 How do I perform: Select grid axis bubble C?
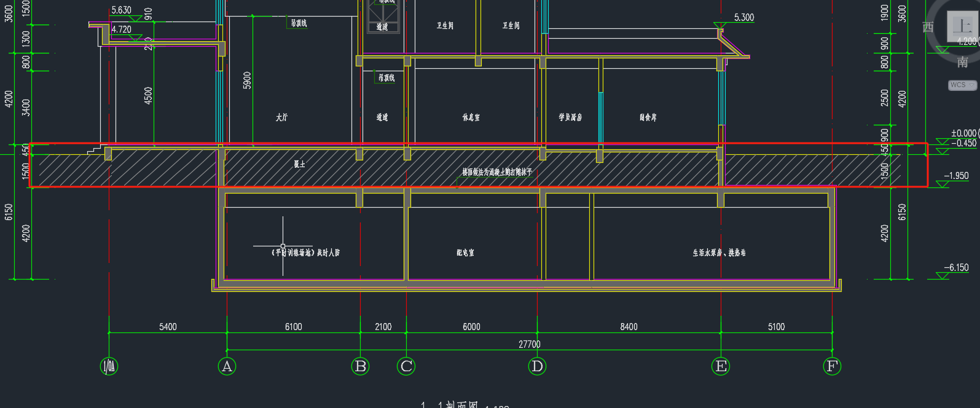coord(406,366)
